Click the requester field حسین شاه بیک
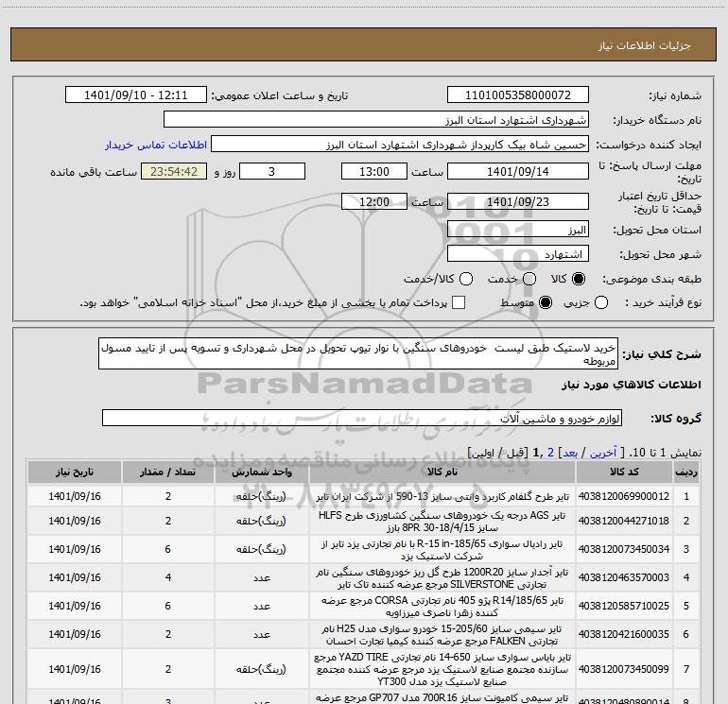 click(400, 144)
